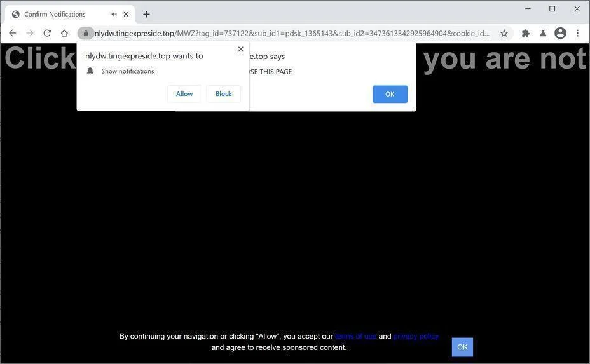Open the privacy policy link

coord(416,336)
